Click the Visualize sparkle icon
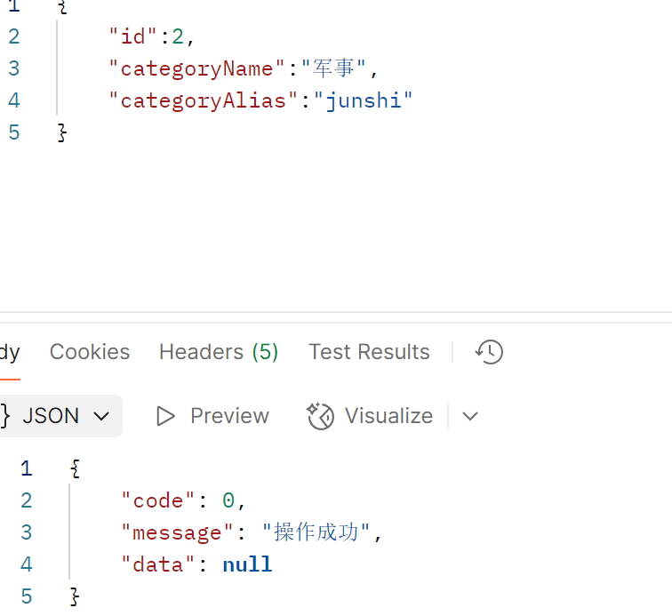Screen dimensions: 672x616 click(x=320, y=416)
